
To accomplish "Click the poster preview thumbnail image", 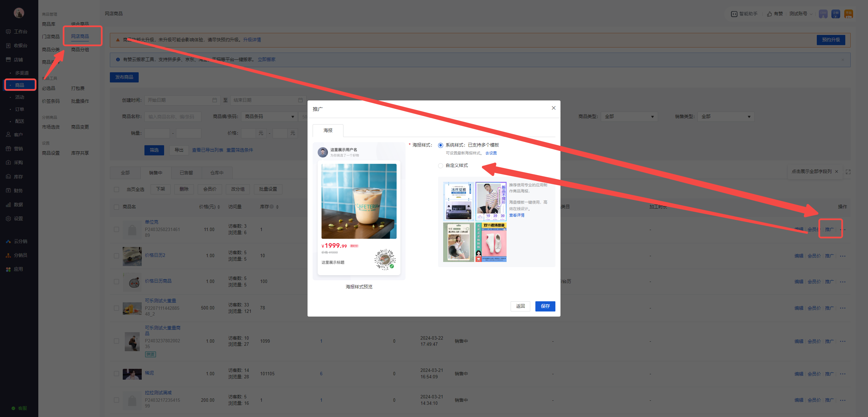I will point(359,201).
